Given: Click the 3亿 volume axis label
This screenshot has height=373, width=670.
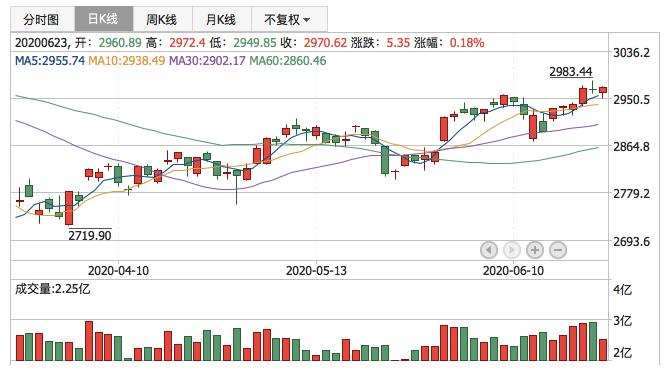Looking at the screenshot, I should [x=623, y=320].
